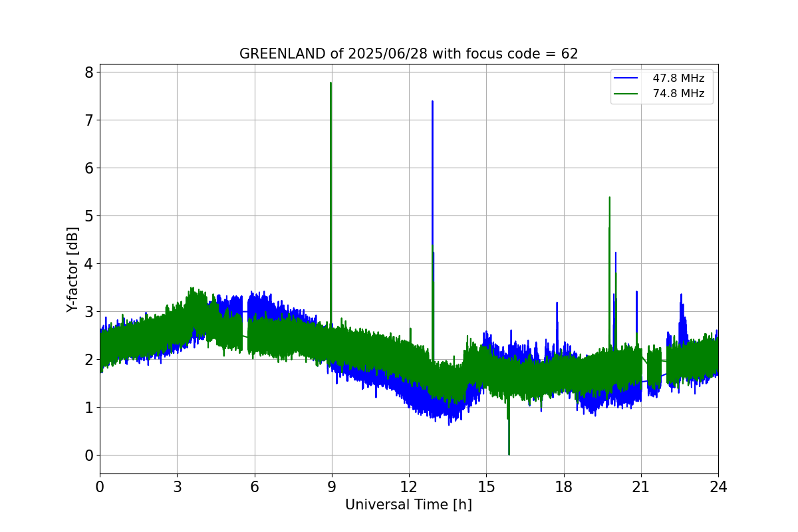Click the x-axis tick label 9

pos(332,487)
